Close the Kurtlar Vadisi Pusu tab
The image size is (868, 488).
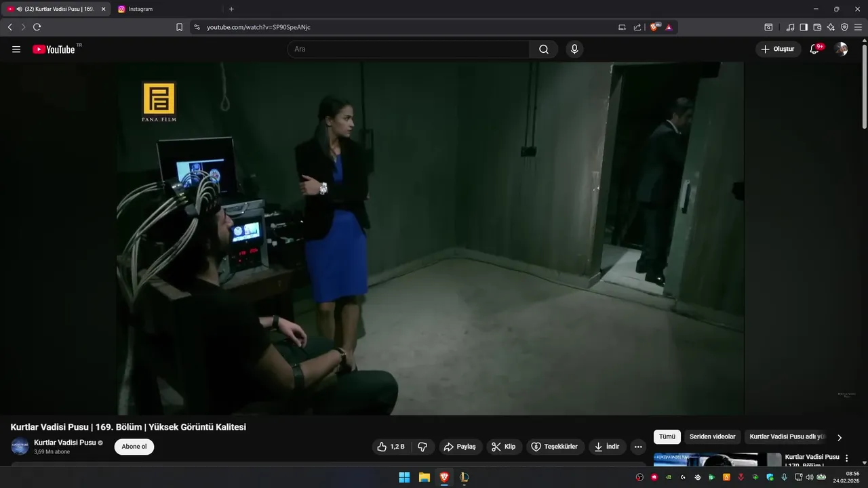(104, 9)
